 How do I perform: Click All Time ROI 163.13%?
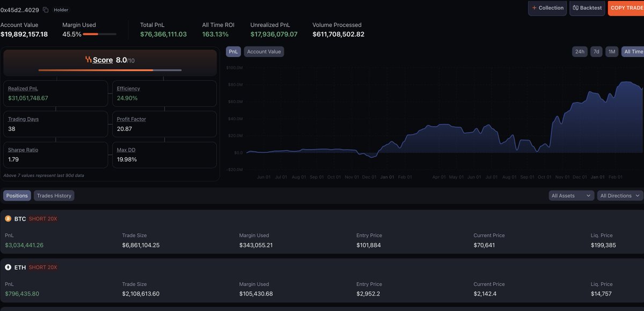[215, 34]
